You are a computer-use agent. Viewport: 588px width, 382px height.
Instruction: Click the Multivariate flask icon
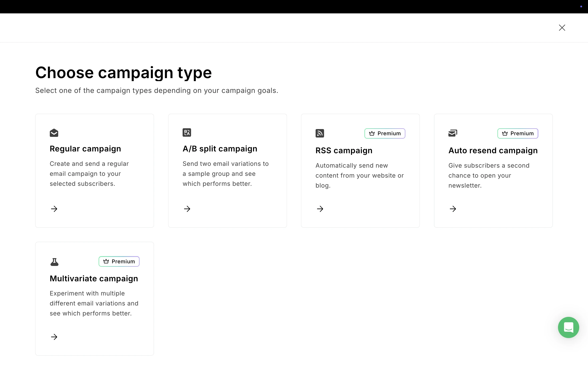[54, 262]
